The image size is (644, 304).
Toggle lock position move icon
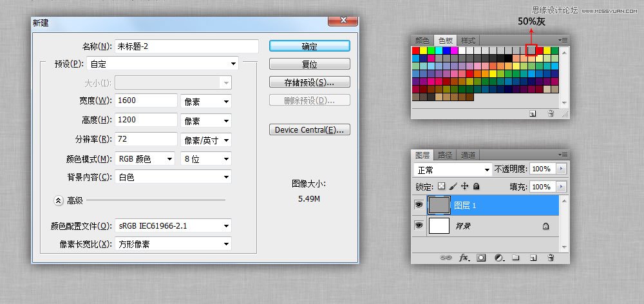(464, 187)
